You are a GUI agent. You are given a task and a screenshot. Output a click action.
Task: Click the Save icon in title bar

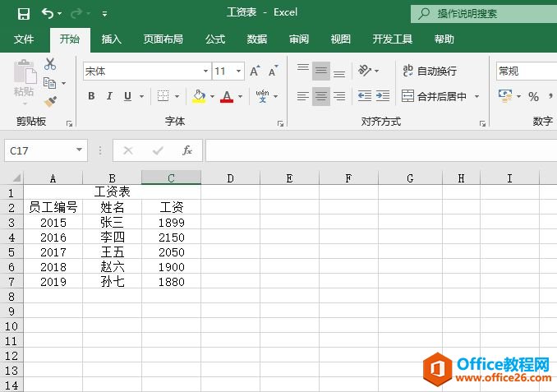tap(23, 13)
